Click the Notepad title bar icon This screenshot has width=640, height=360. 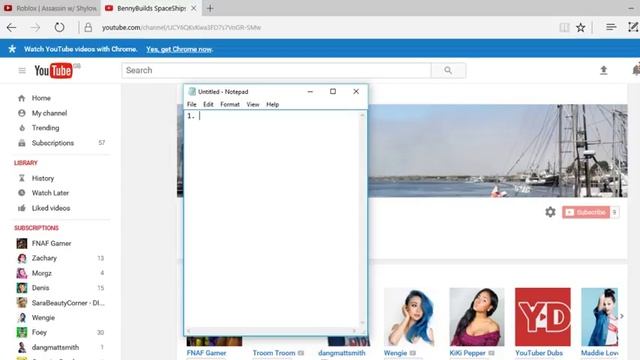click(192, 91)
